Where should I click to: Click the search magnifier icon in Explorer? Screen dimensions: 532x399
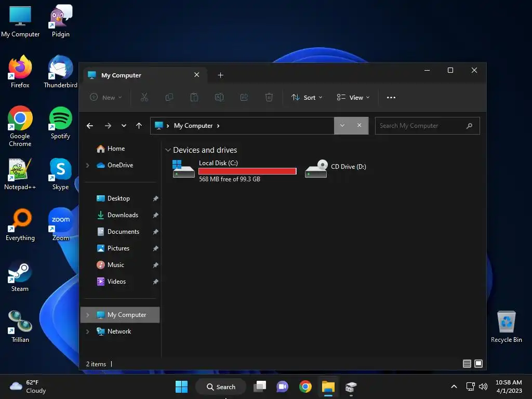[x=469, y=126]
